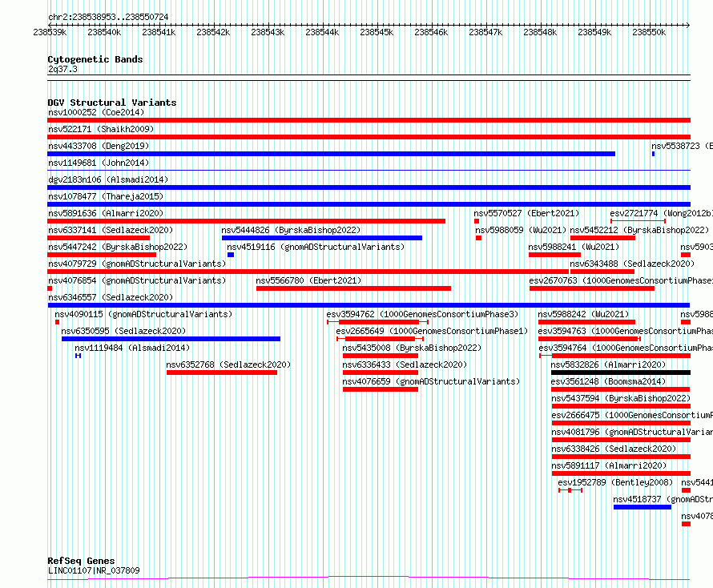Click nsv5538723 label near the 238550k mark

[682, 146]
